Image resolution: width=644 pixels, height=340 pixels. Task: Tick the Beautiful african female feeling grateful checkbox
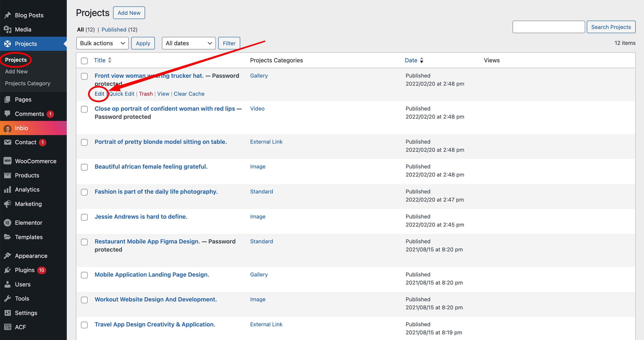[x=84, y=167]
